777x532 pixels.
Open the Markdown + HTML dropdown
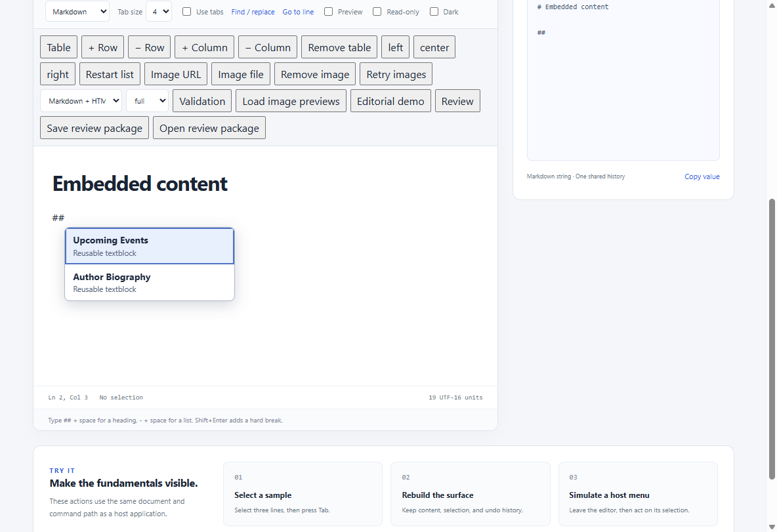point(81,100)
